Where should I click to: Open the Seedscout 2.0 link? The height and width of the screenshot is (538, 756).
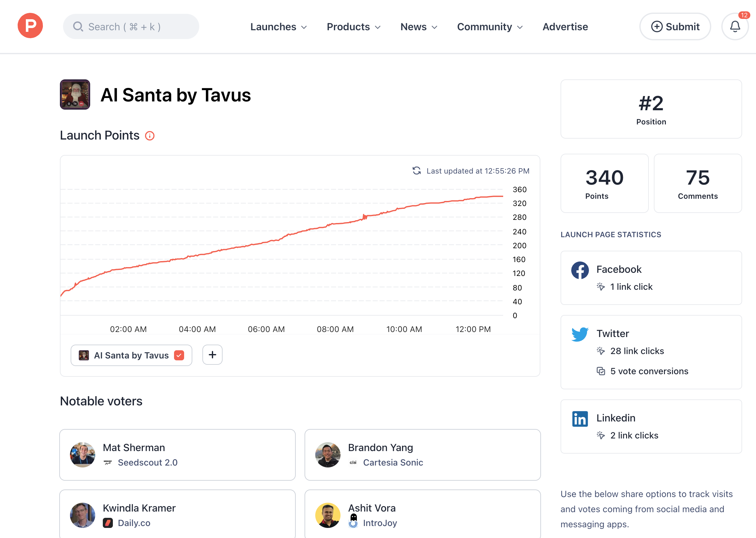coord(148,462)
